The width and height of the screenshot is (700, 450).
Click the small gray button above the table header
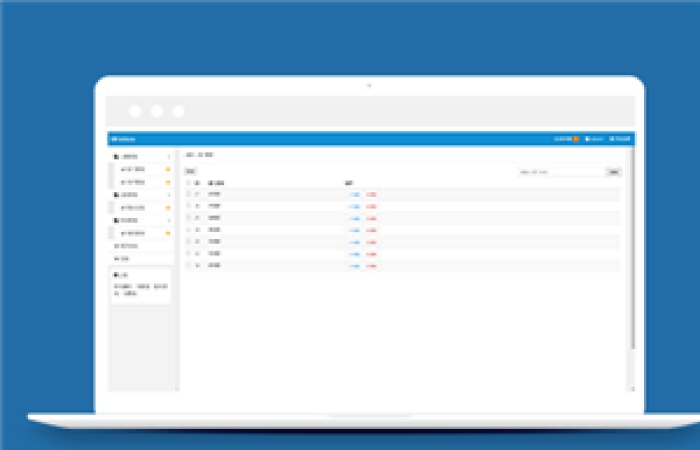191,171
